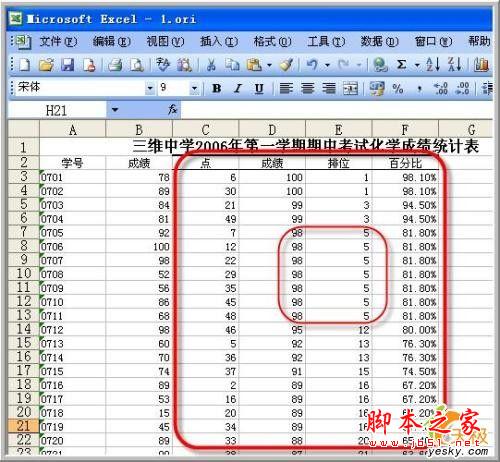The height and width of the screenshot is (462, 500).
Task: Insert a hyperlink with globe icon
Action: 380,64
